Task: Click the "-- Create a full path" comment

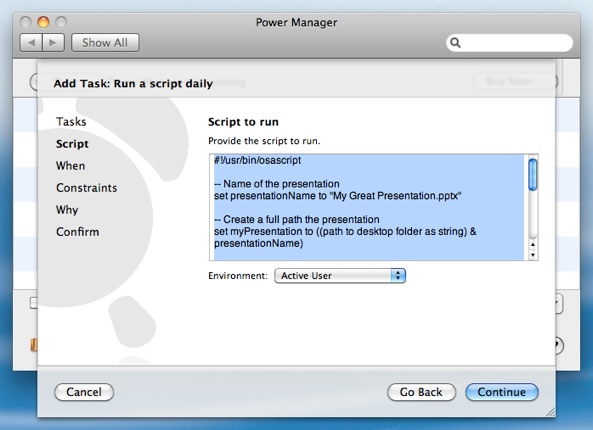Action: (296, 219)
